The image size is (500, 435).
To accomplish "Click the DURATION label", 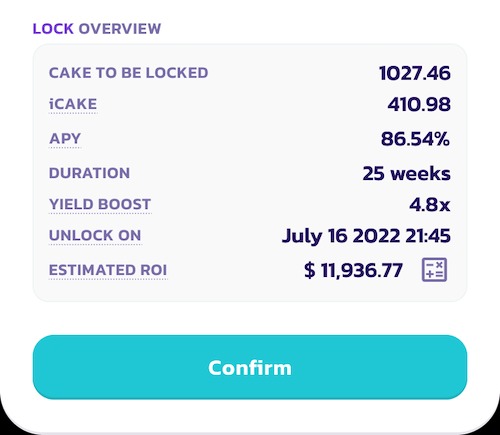I will pos(89,173).
